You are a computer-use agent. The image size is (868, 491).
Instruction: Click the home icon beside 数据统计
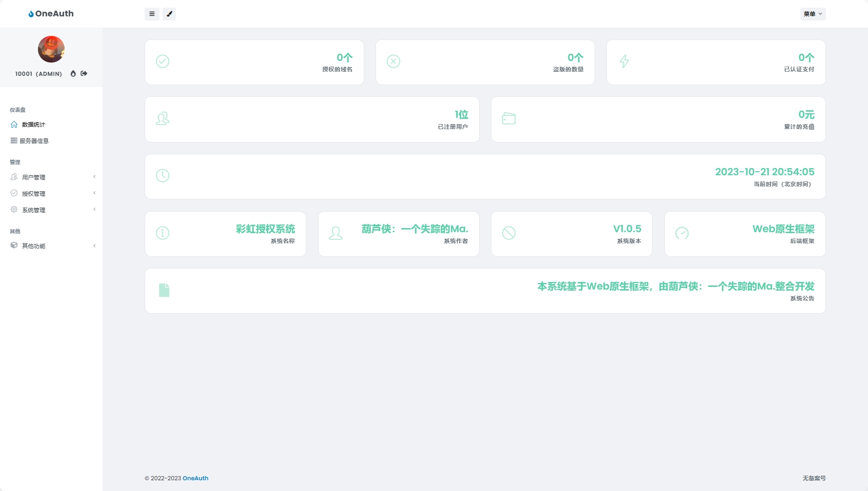14,125
